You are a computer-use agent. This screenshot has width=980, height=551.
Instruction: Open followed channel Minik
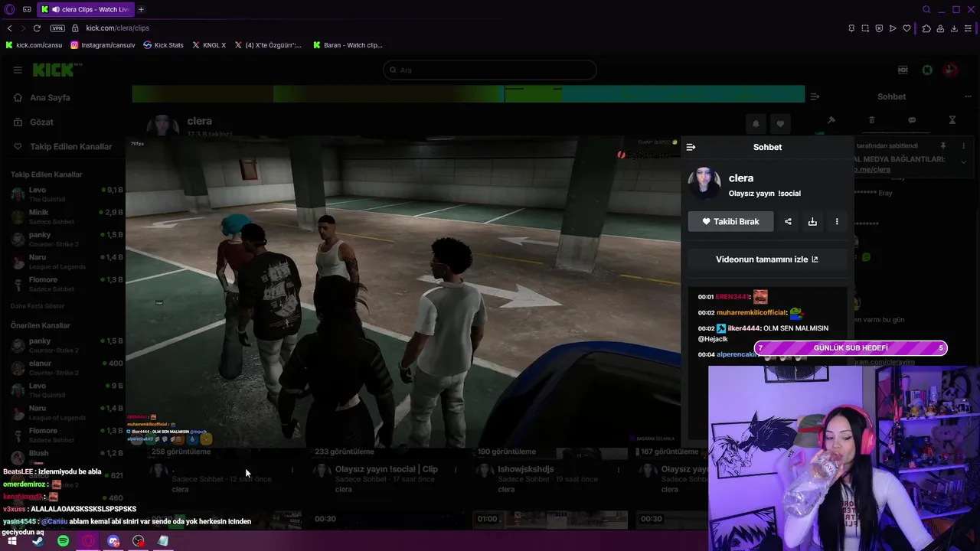tap(67, 216)
